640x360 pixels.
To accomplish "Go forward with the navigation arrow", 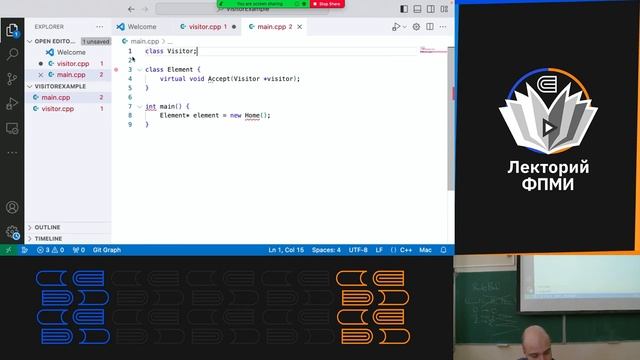I will [145, 9].
